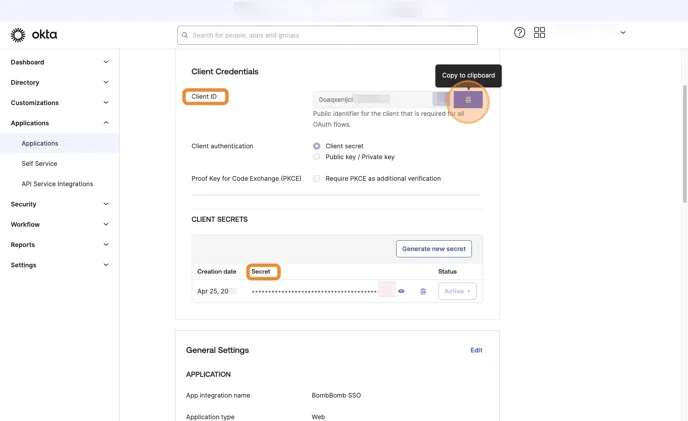Screen dimensions: 688x421
Task: Open the user account dropdown arrow
Action: pos(623,32)
